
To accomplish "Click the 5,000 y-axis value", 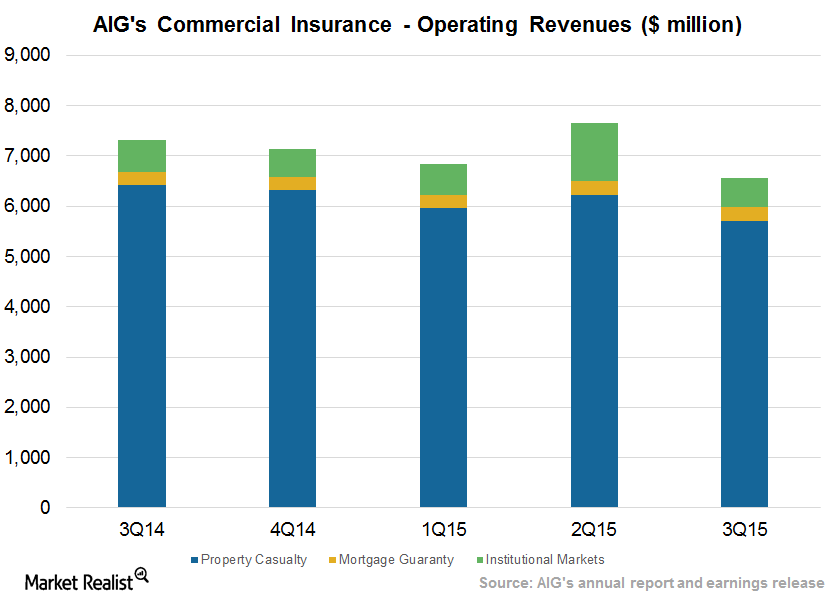I will pos(27,256).
